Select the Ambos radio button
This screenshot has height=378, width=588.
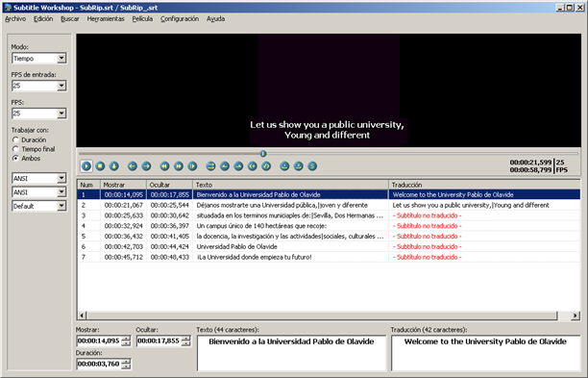pos(15,159)
